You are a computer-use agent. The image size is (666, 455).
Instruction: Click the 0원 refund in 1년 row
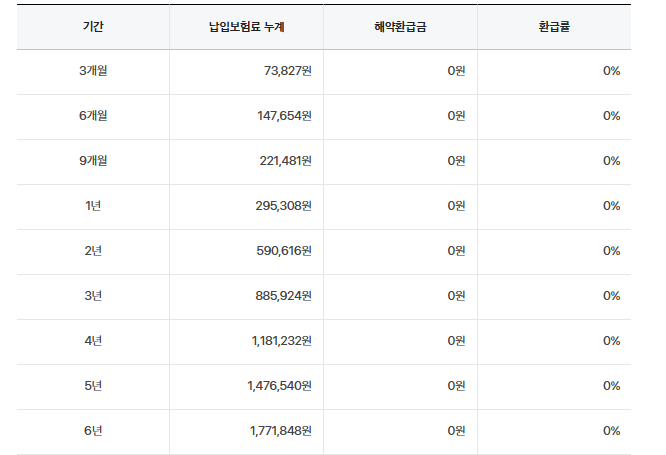457,206
